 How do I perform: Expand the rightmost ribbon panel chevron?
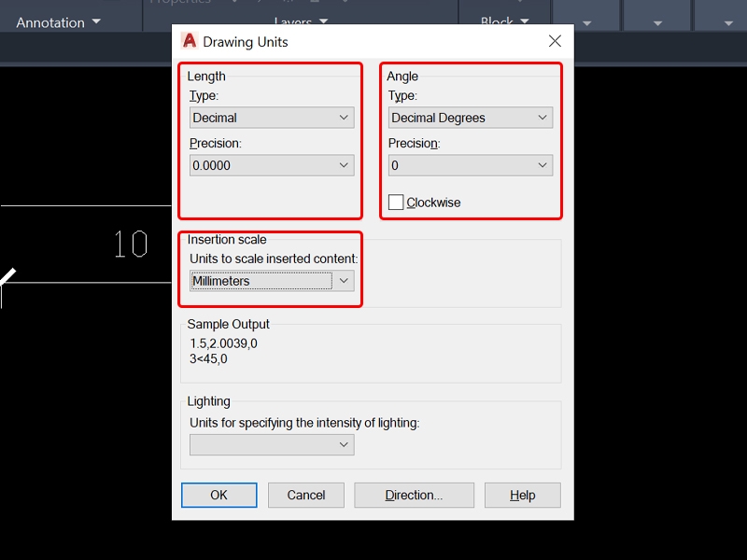pyautogui.click(x=728, y=22)
